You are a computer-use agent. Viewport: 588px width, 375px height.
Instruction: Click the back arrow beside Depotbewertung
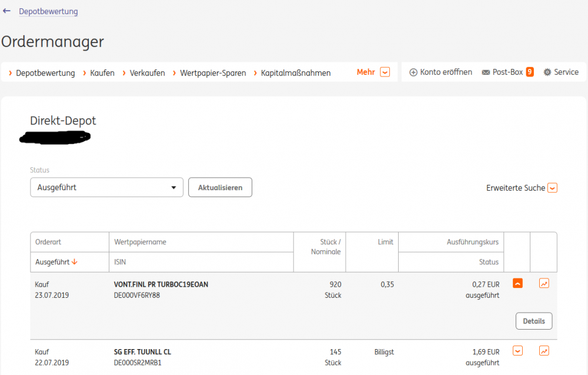[6, 11]
